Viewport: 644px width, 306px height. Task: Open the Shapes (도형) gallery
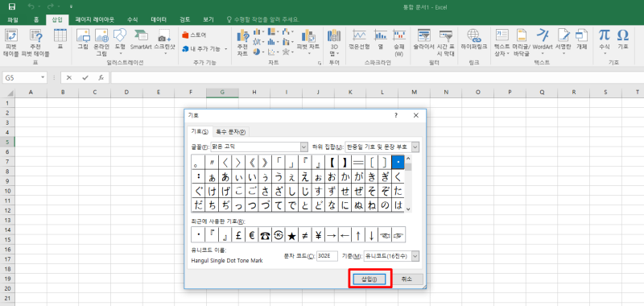tap(120, 41)
